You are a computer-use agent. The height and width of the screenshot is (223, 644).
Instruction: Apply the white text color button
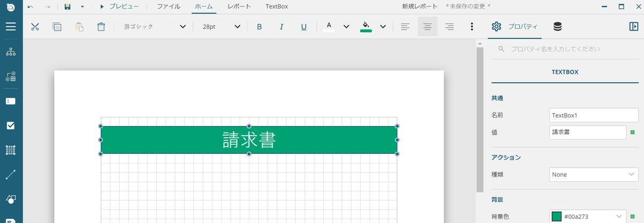tap(329, 26)
